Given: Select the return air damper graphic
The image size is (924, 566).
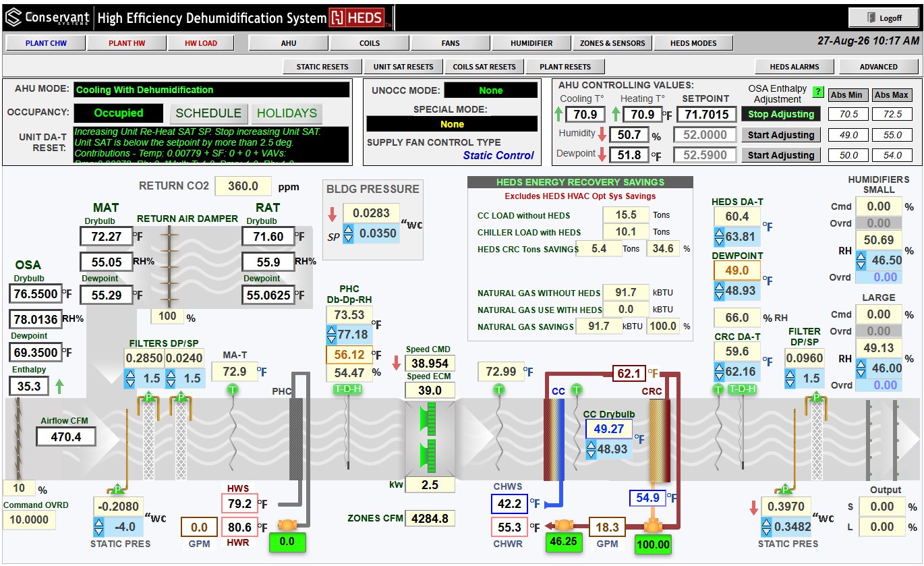Looking at the screenshot, I should (169, 268).
